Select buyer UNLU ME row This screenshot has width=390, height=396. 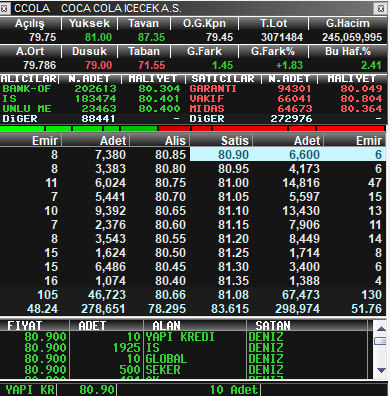tap(91, 109)
